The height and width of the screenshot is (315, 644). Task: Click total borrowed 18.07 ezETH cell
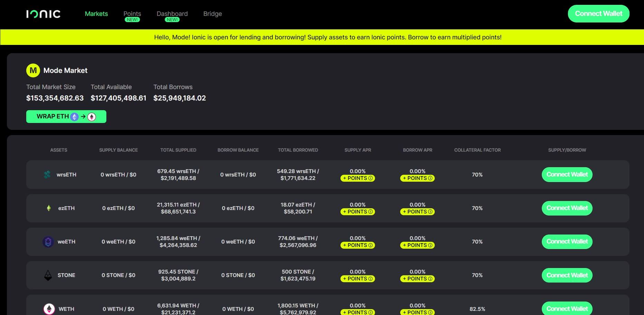click(x=298, y=208)
